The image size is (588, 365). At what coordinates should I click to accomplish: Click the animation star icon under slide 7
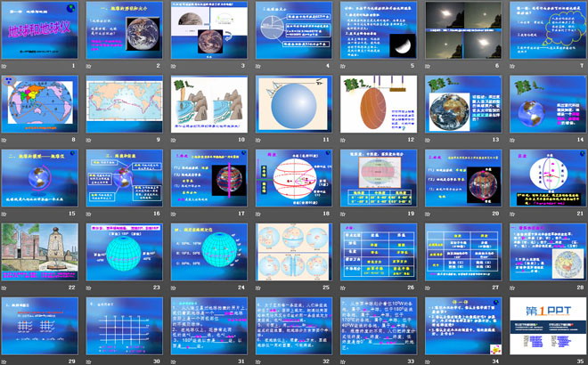click(512, 67)
